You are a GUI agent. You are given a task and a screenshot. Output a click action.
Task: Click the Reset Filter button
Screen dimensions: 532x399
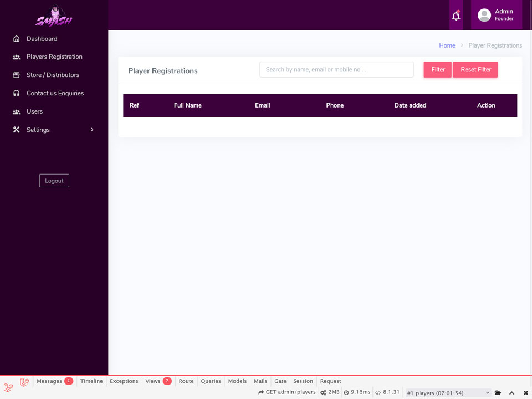point(475,70)
